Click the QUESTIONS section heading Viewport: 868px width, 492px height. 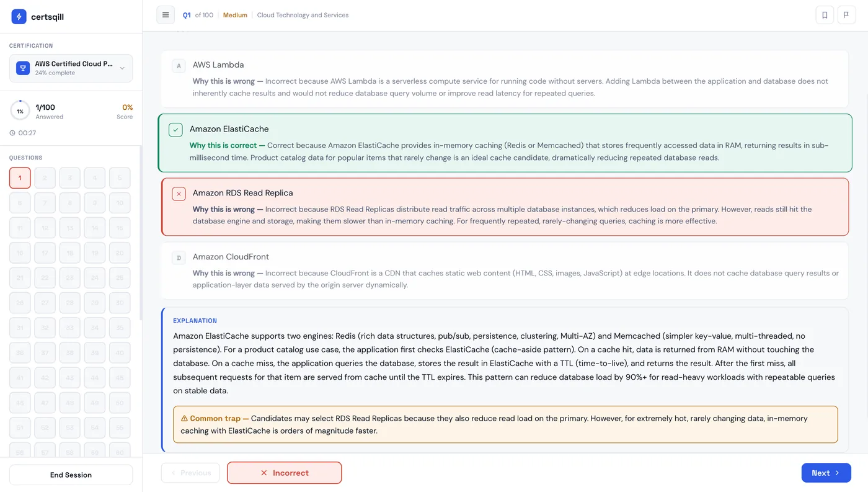pyautogui.click(x=26, y=158)
